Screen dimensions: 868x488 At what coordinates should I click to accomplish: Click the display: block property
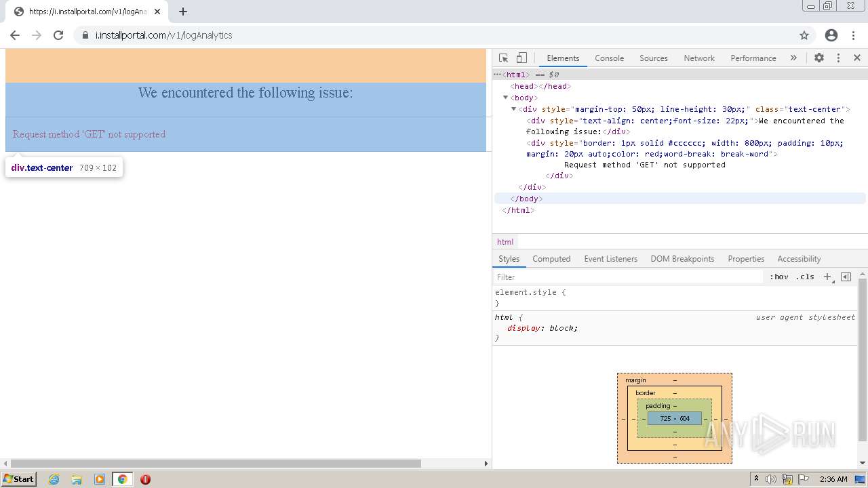542,328
